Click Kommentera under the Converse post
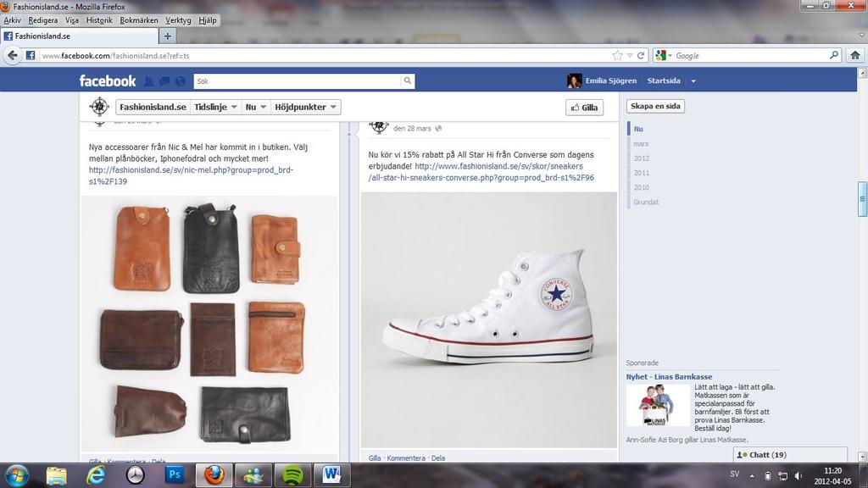The image size is (868, 488). coord(406,458)
